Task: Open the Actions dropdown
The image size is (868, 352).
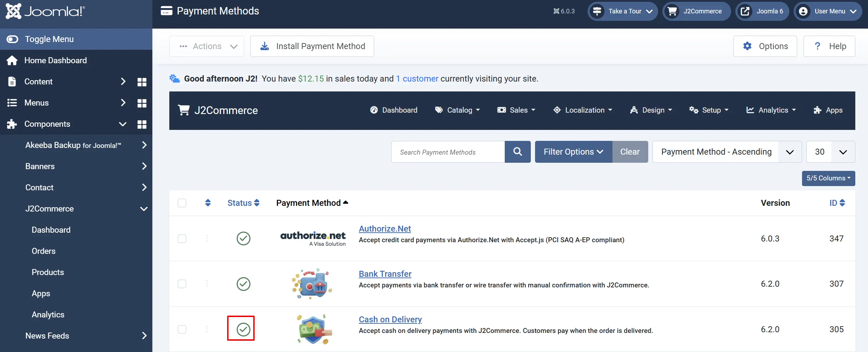Action: 207,46
